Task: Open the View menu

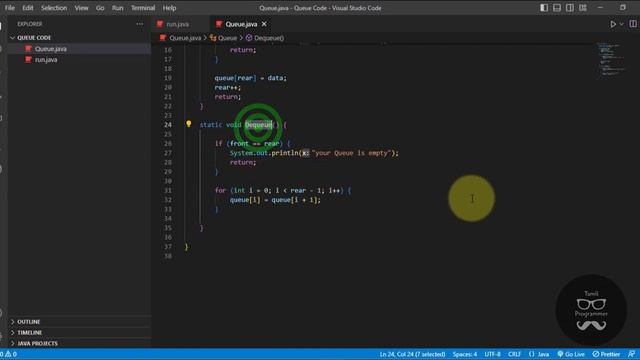Action: [81, 8]
